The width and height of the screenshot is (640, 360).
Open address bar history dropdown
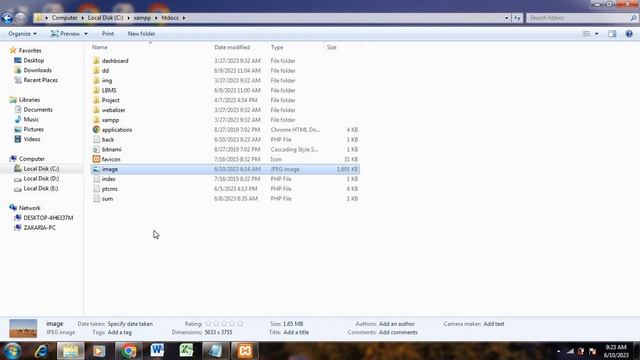(x=507, y=18)
